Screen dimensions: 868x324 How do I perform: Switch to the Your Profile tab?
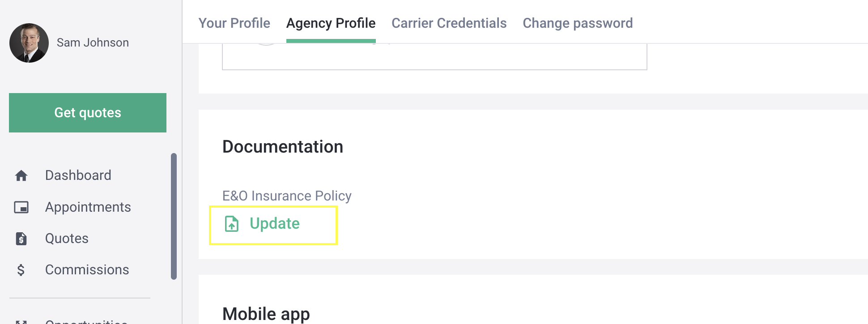(234, 23)
